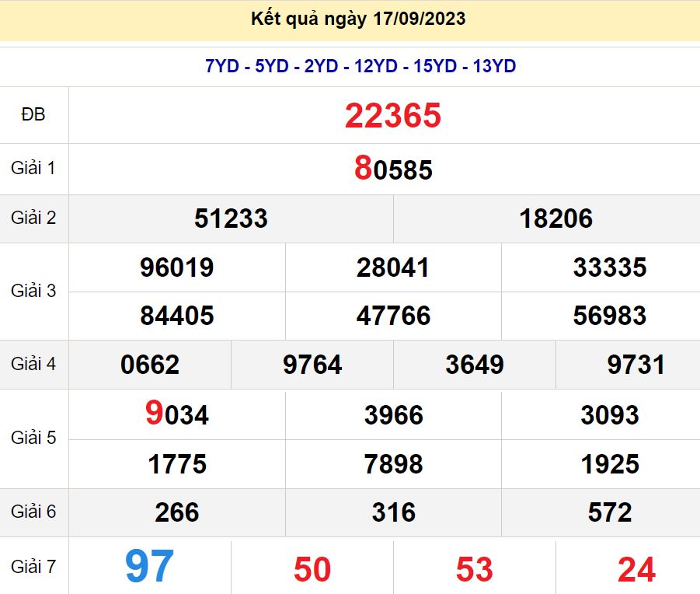Click the Giải 4 number 0662
Image resolution: width=700 pixels, height=594 pixels.
point(150,365)
